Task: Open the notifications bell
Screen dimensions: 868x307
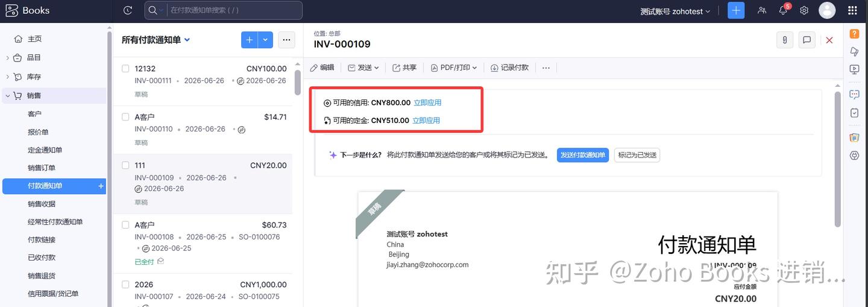Action: [x=783, y=10]
